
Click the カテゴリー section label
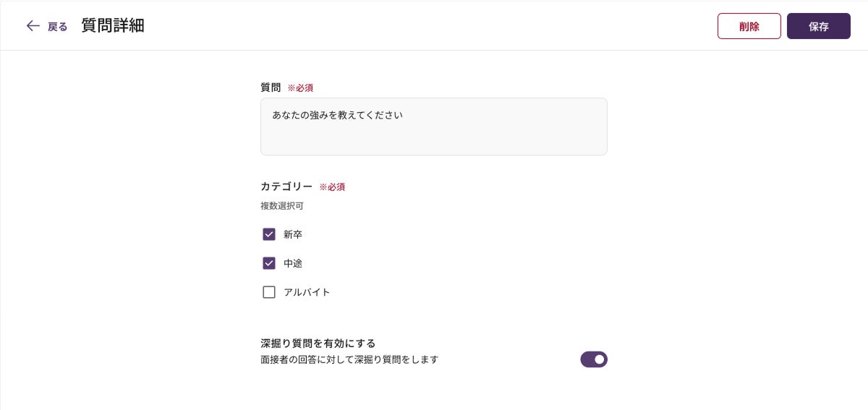point(286,187)
